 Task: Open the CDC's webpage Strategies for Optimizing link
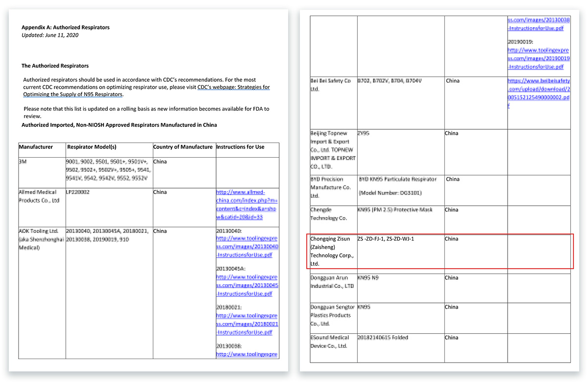[233, 87]
